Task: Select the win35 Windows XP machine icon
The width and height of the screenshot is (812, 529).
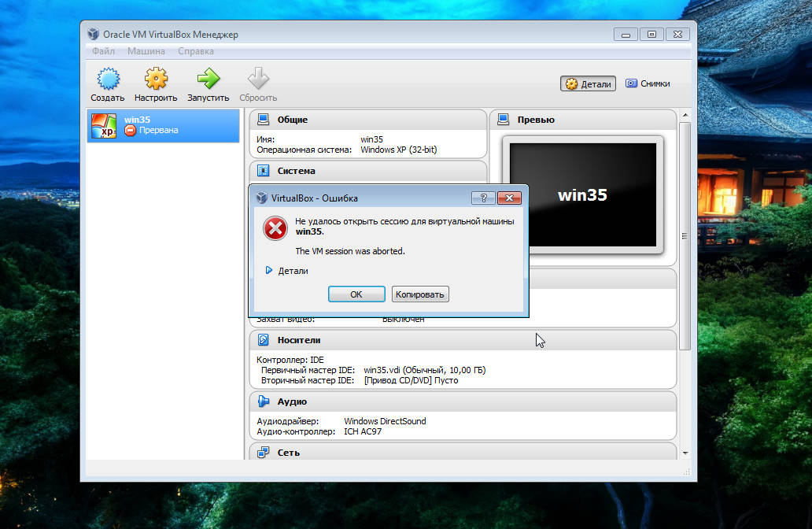Action: pos(104,126)
